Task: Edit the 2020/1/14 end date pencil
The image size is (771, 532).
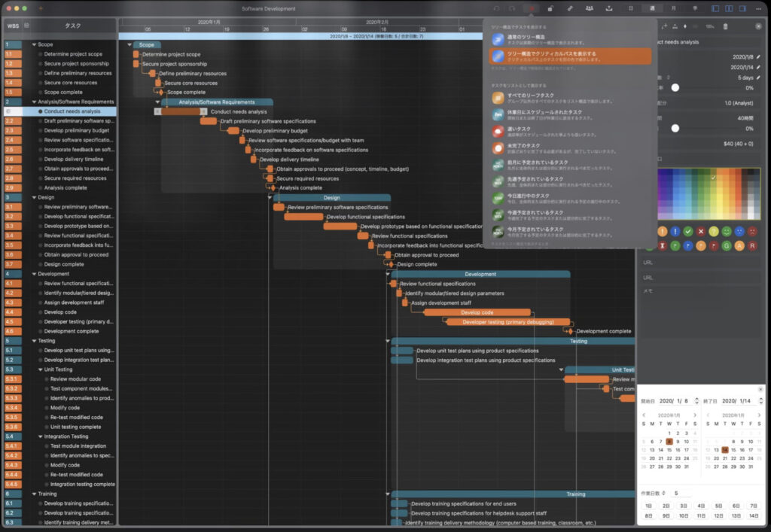Action: (x=758, y=67)
